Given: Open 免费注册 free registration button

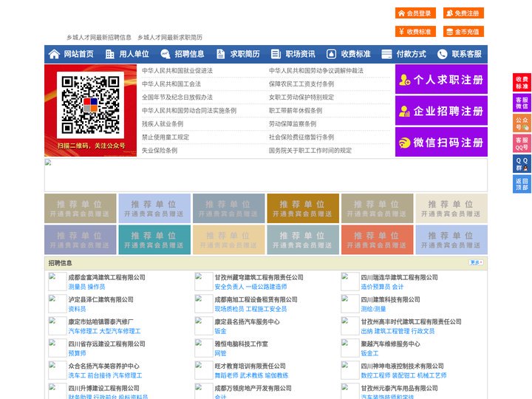Looking at the screenshot, I should click(x=463, y=13).
